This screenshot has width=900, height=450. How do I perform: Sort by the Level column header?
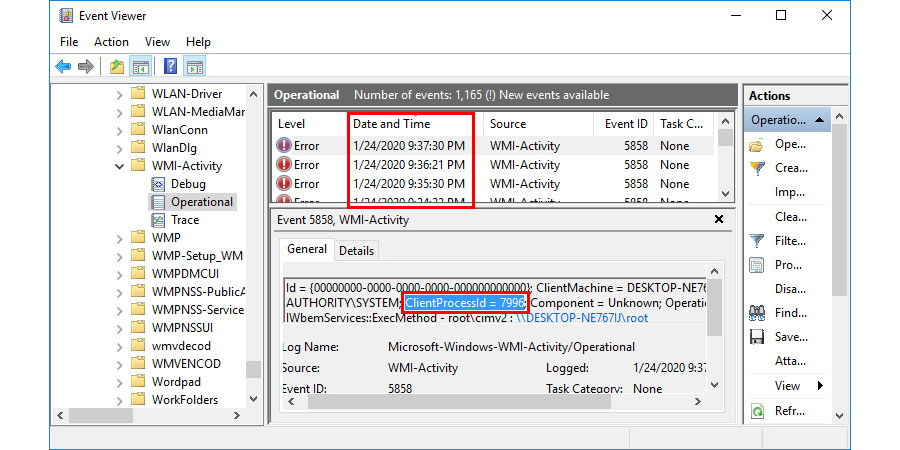coord(311,123)
